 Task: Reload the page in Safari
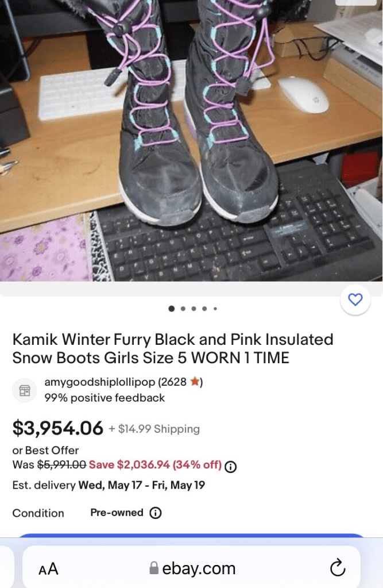(338, 568)
